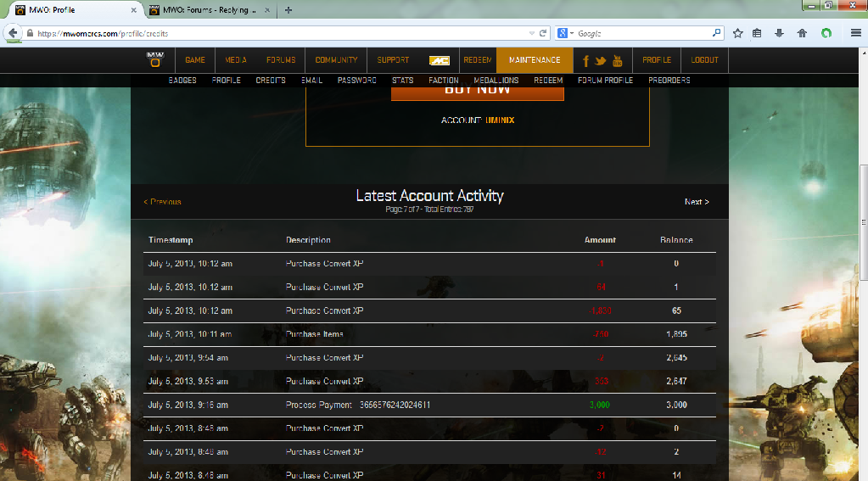Select the MWO: Profile tab
Screen dimensions: 868x481
click(x=76, y=10)
